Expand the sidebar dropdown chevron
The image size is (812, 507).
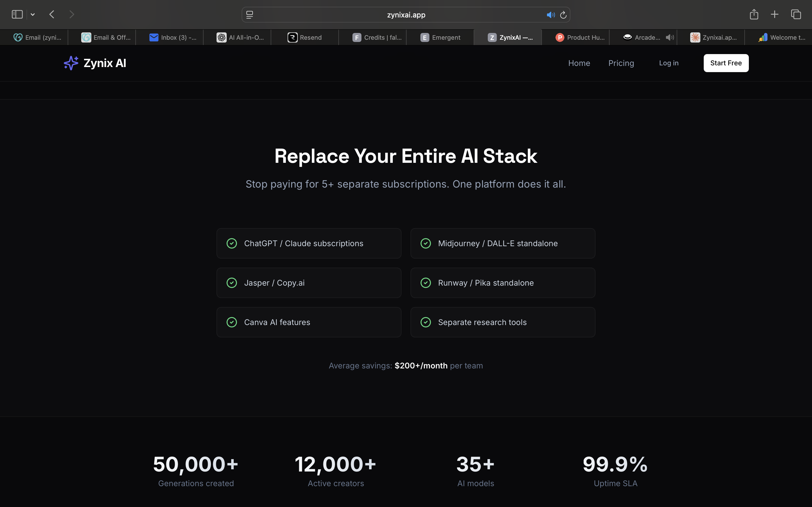pyautogui.click(x=32, y=14)
